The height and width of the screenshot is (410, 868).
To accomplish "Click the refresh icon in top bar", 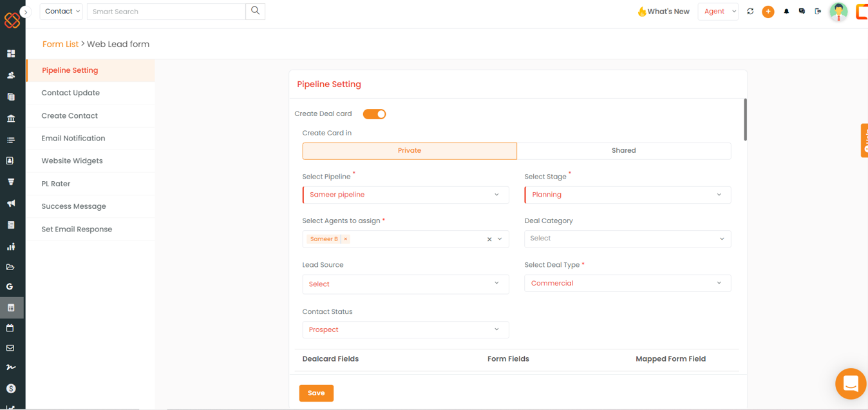I will 750,12.
